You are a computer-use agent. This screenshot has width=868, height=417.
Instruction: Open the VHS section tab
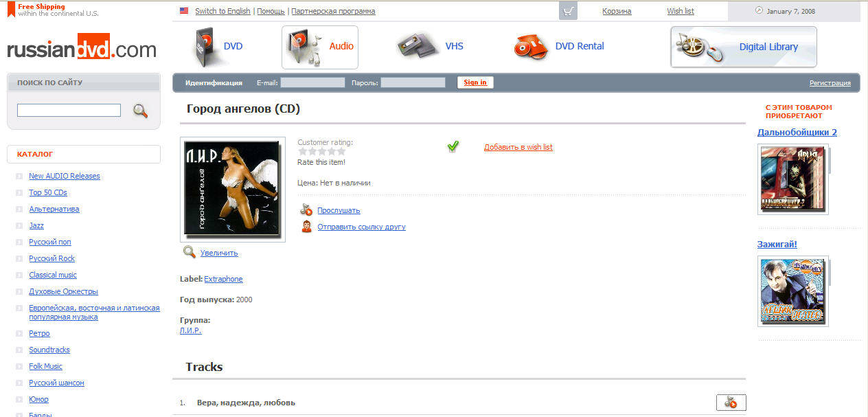[x=454, y=47]
